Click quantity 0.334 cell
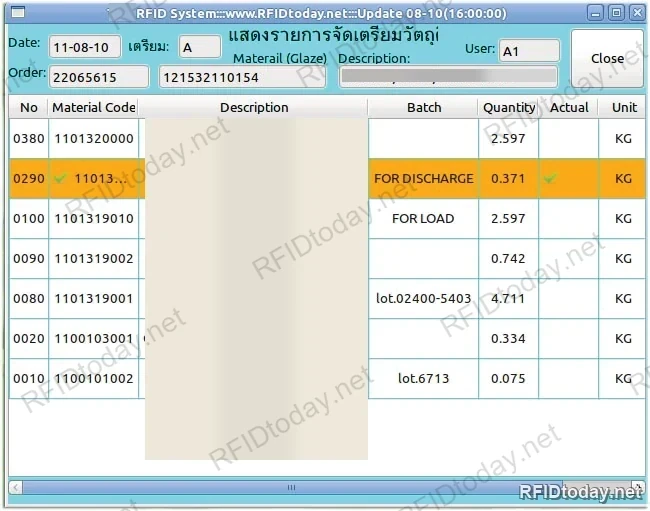The height and width of the screenshot is (511, 650). coord(508,339)
